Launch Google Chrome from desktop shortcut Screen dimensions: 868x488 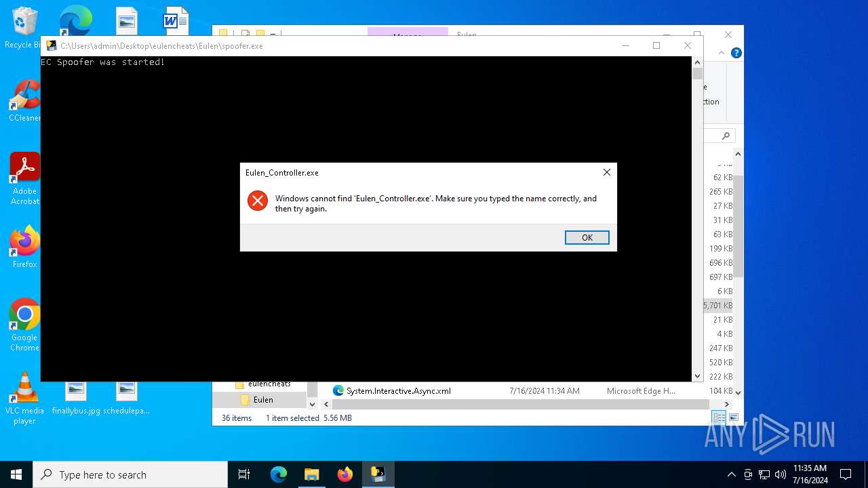24,325
